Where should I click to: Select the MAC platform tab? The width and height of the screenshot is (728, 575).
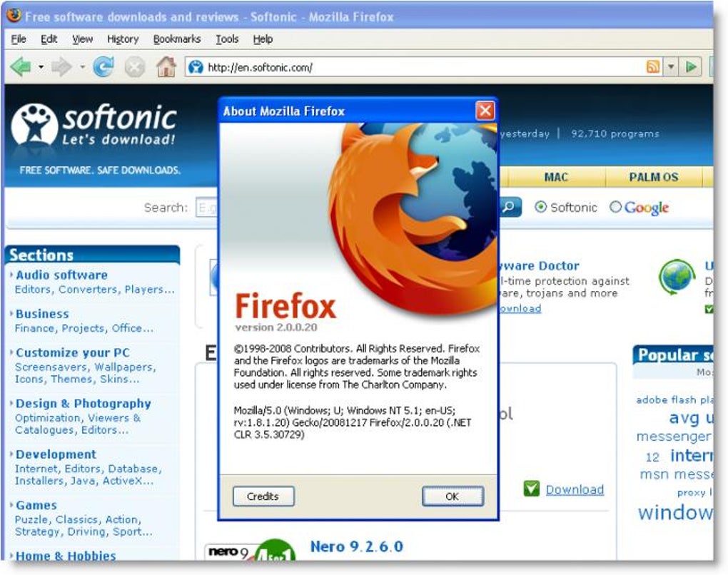(556, 177)
